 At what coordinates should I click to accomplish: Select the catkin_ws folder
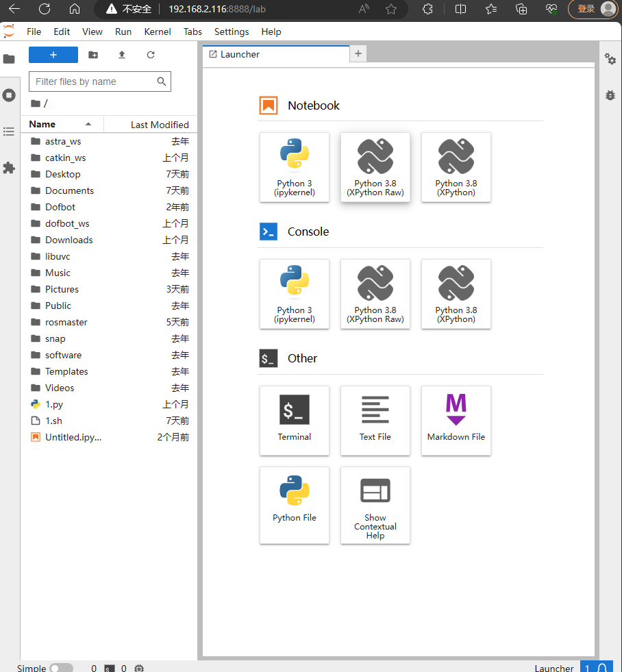110,158
